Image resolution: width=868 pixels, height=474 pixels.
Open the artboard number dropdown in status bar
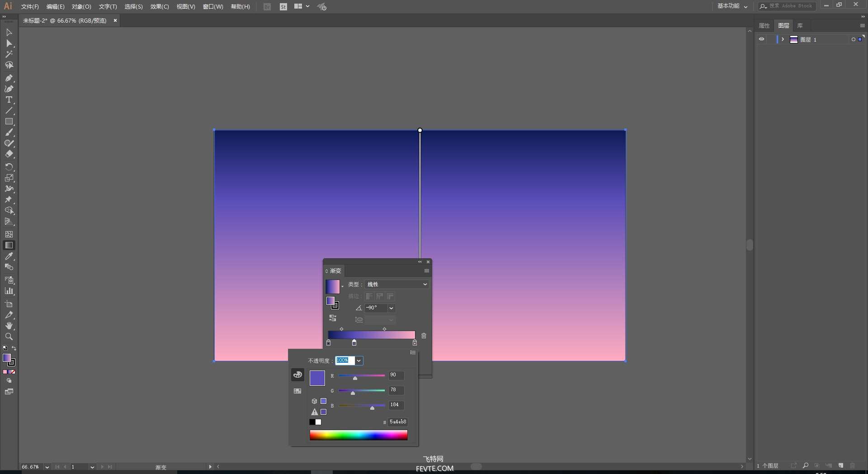tap(92, 467)
